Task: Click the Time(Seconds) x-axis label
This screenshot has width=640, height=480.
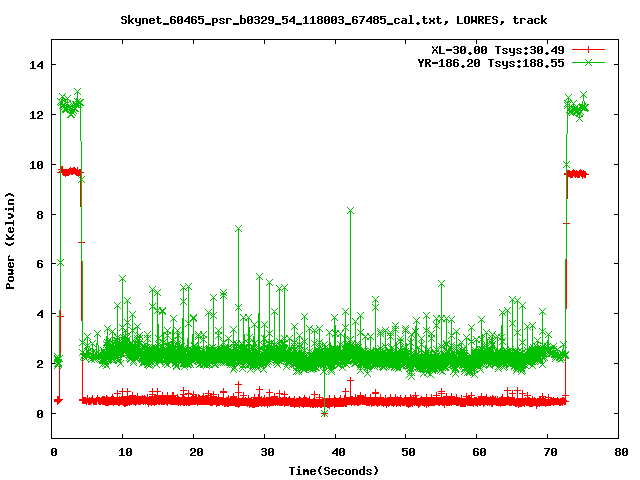Action: click(x=334, y=471)
